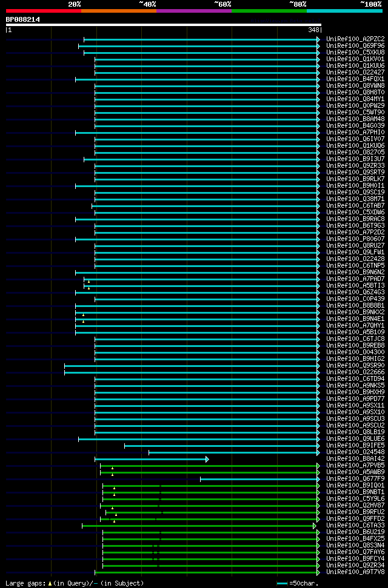Select the UniRef100_B9IQ01 label
This screenshot has height=588, width=388.
(x=355, y=486)
